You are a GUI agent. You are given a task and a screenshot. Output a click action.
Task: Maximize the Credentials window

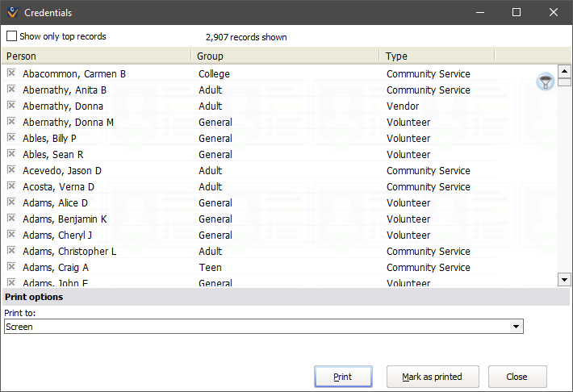point(517,12)
